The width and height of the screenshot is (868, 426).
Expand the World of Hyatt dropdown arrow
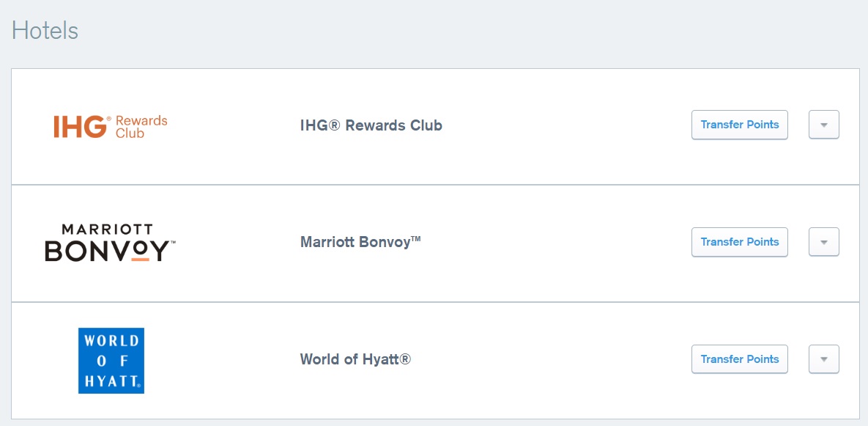[x=823, y=359]
